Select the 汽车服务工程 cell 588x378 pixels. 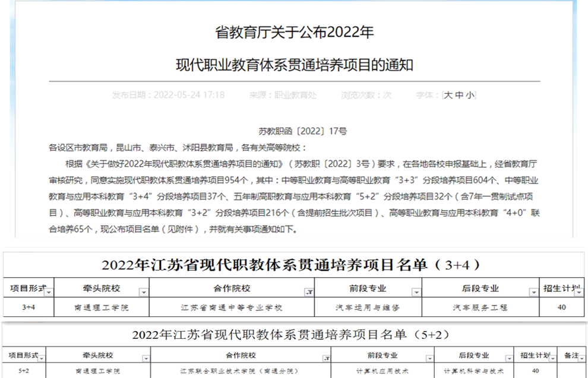pos(480,307)
